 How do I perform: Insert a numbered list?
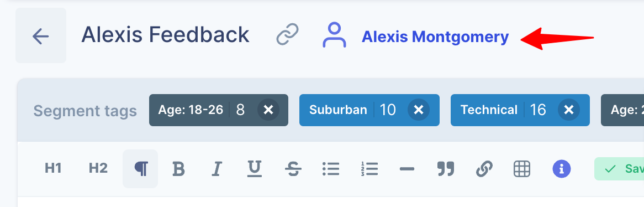point(369,169)
